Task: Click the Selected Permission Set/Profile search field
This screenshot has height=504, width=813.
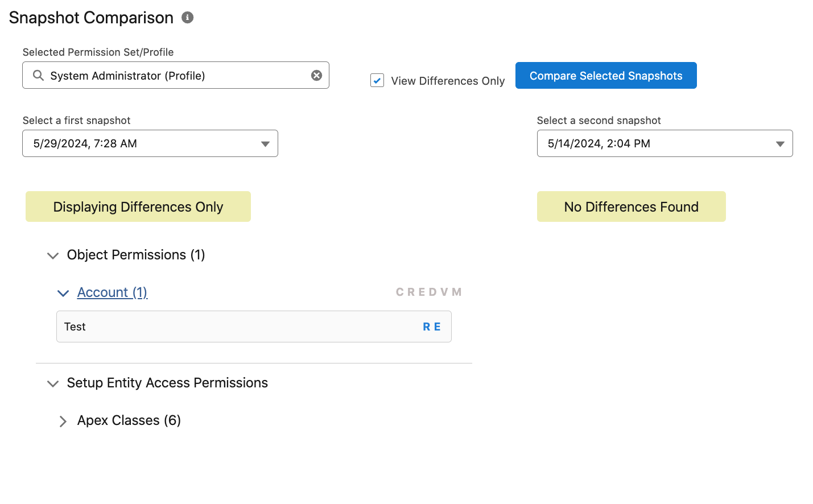Action: point(176,75)
